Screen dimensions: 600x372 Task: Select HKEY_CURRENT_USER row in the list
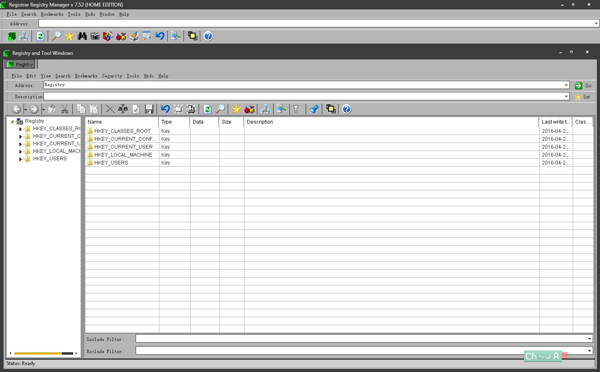(339, 147)
